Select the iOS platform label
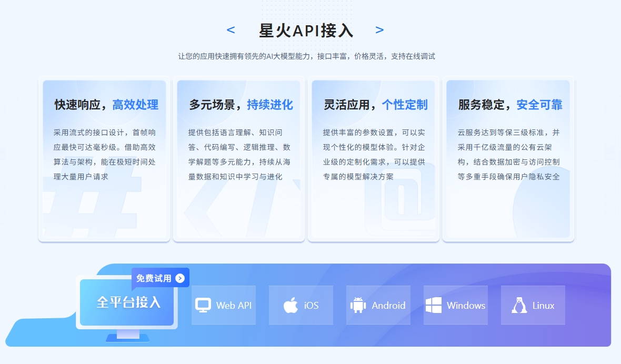The image size is (621, 364). (312, 306)
